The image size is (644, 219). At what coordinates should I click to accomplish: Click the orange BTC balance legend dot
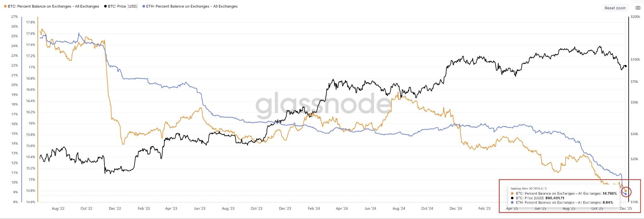[5, 6]
